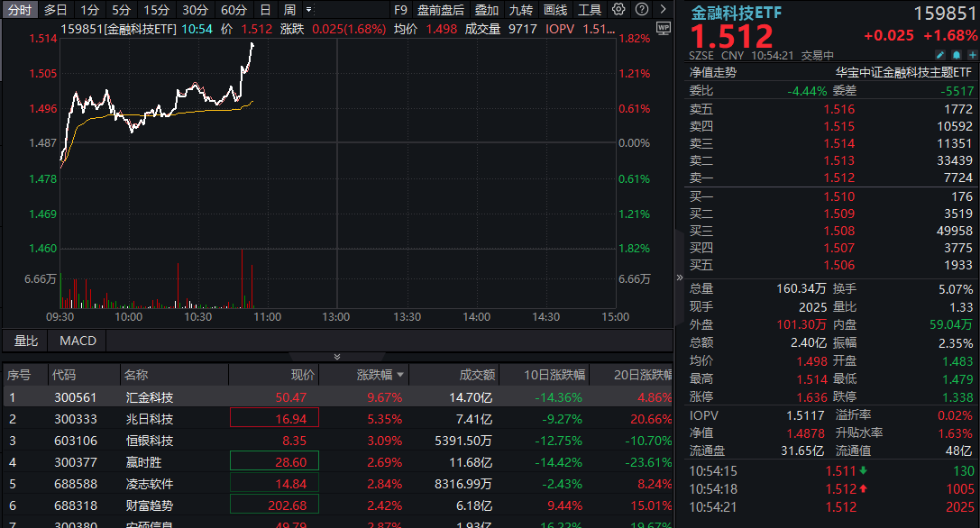
Task: Open the settings gear icon
Action: [x=617, y=10]
